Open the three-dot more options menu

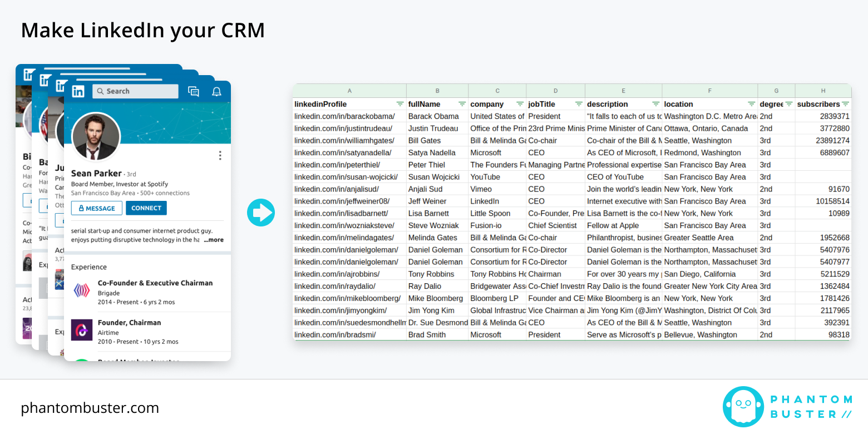coord(220,155)
